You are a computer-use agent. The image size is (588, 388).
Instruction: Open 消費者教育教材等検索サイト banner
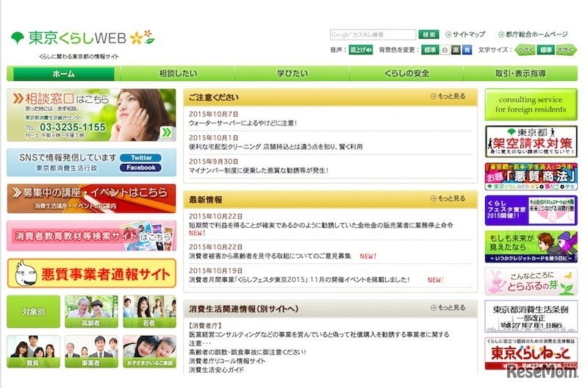tap(91, 235)
